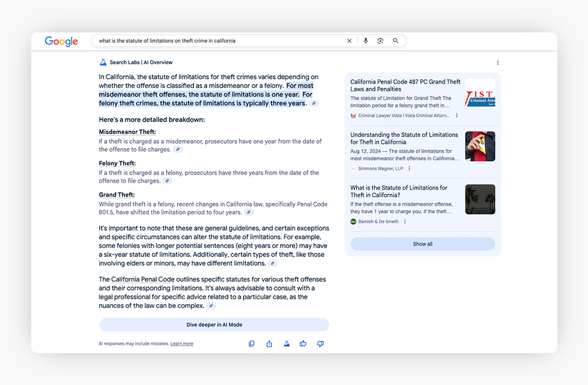
Task: Click 'Here's a more detailed breakdown:' text
Action: [x=152, y=120]
